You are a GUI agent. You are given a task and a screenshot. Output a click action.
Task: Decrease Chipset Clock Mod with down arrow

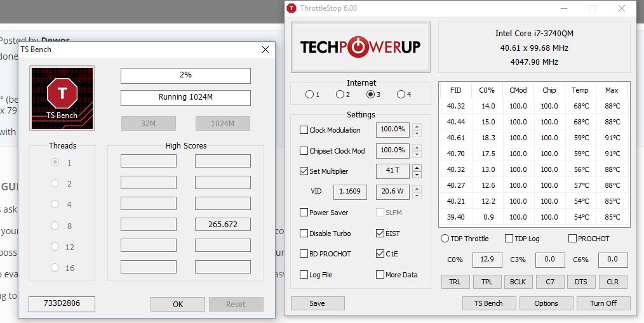[x=417, y=154]
